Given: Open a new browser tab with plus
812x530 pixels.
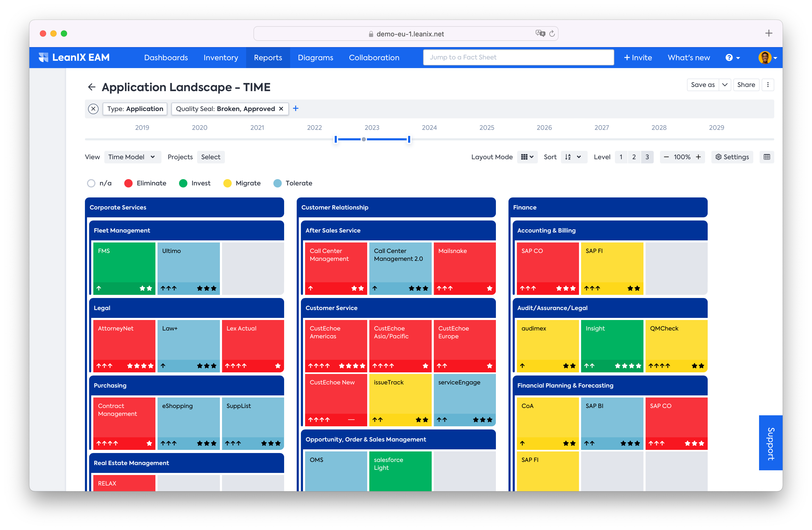Looking at the screenshot, I should 769,33.
